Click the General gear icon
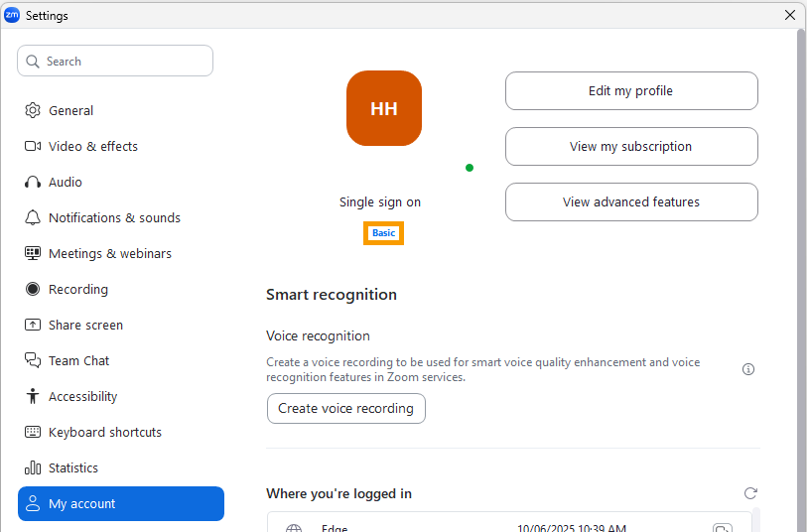This screenshot has width=809, height=532. click(x=33, y=110)
